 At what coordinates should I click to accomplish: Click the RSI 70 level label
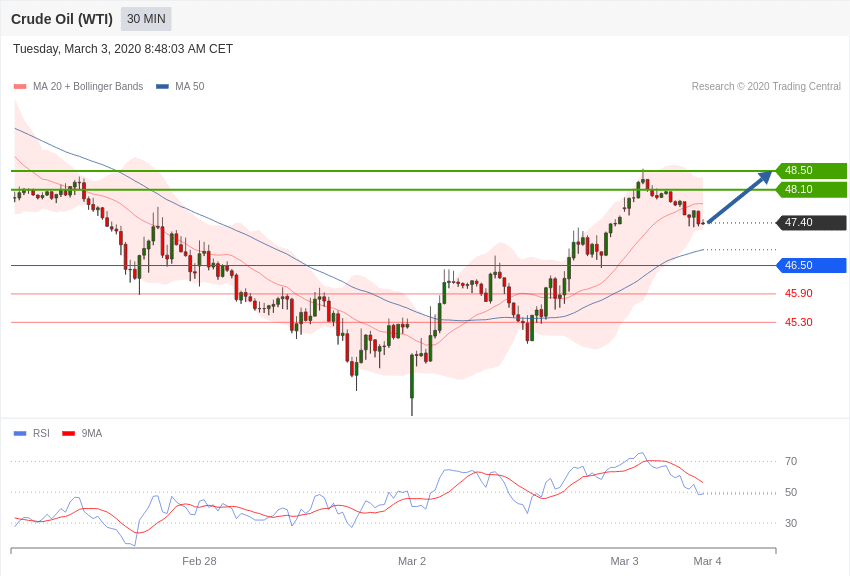(x=791, y=461)
